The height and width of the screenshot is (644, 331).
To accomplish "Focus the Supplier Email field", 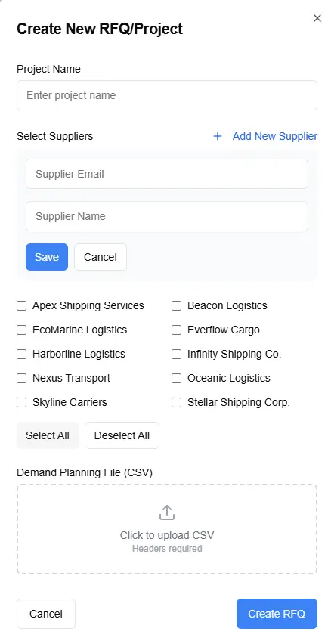I will pyautogui.click(x=167, y=174).
